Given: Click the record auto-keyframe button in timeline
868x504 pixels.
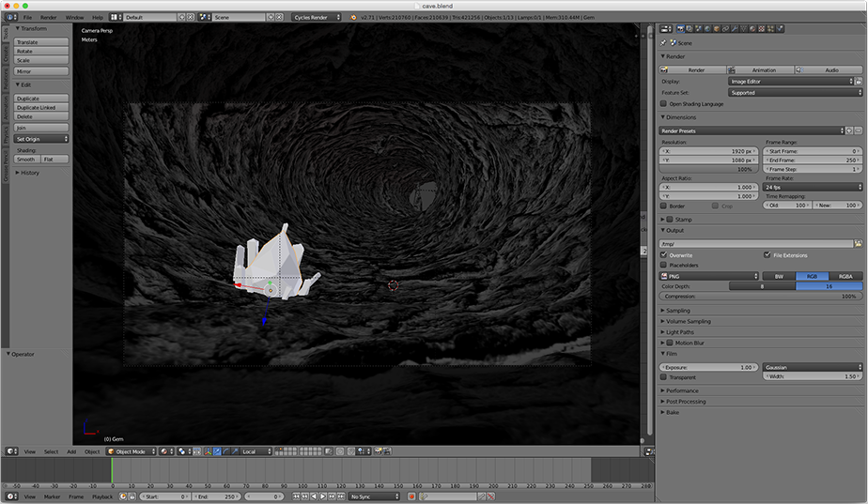Looking at the screenshot, I should [411, 496].
